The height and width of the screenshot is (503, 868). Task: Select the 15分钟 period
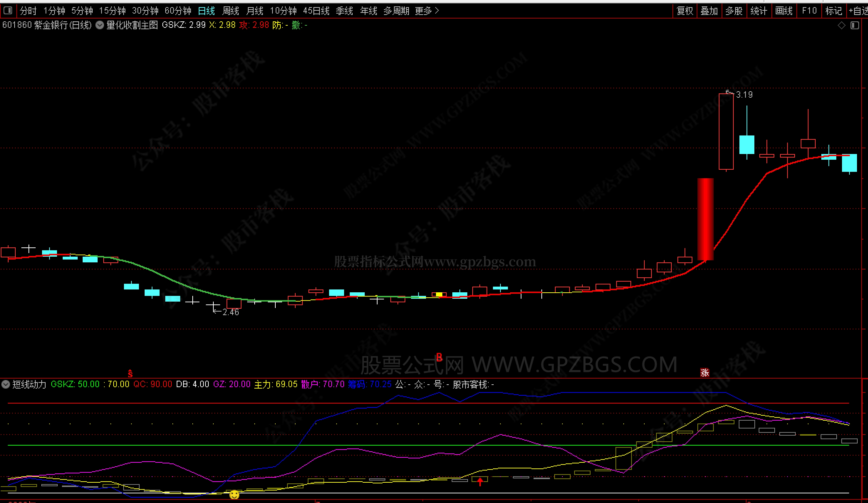click(113, 11)
